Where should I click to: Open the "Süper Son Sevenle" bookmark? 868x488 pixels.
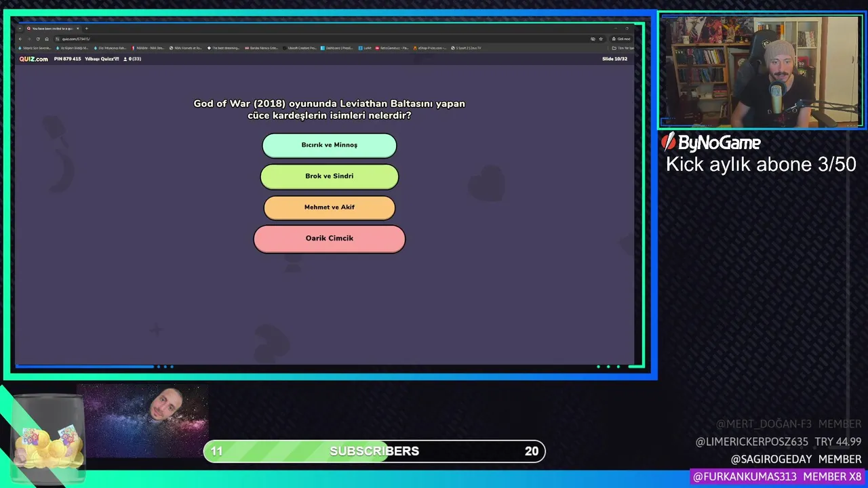(x=35, y=48)
